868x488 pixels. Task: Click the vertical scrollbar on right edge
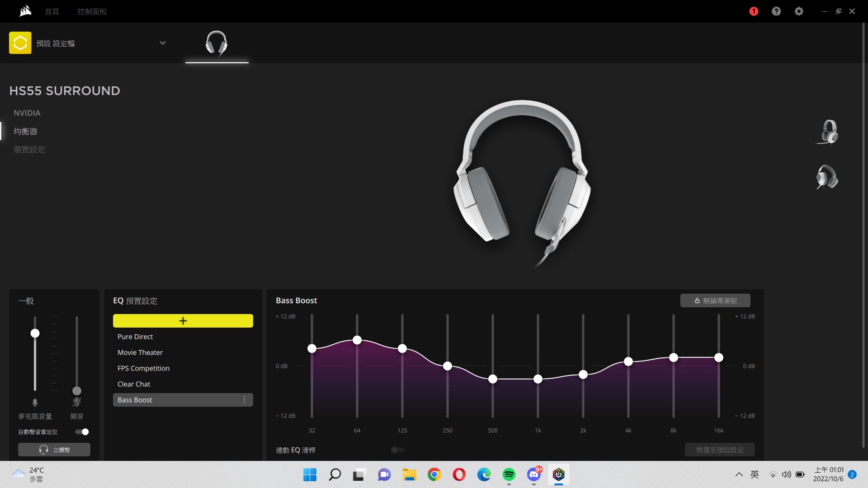click(x=863, y=235)
